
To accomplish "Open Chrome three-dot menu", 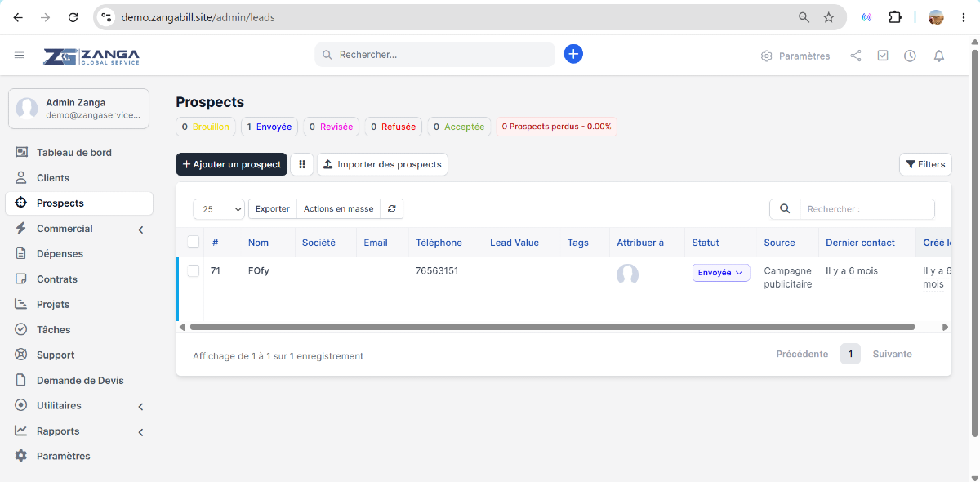I will pyautogui.click(x=964, y=17).
